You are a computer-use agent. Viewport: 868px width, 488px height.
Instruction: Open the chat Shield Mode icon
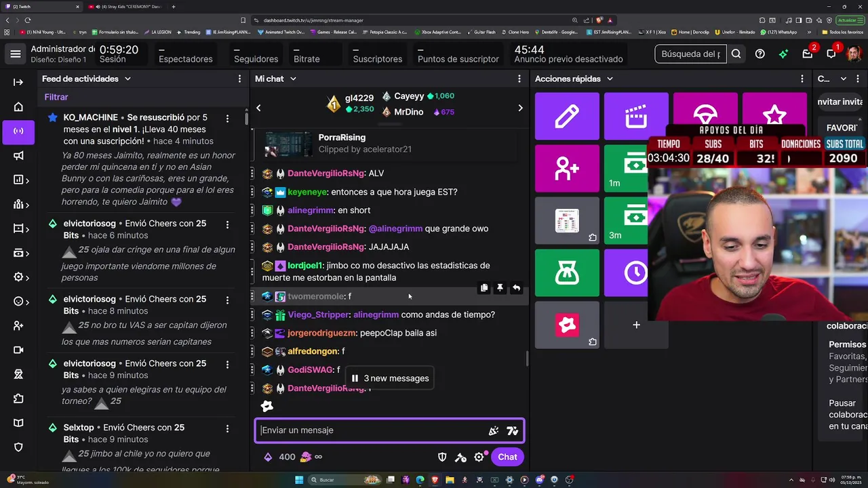(442, 457)
